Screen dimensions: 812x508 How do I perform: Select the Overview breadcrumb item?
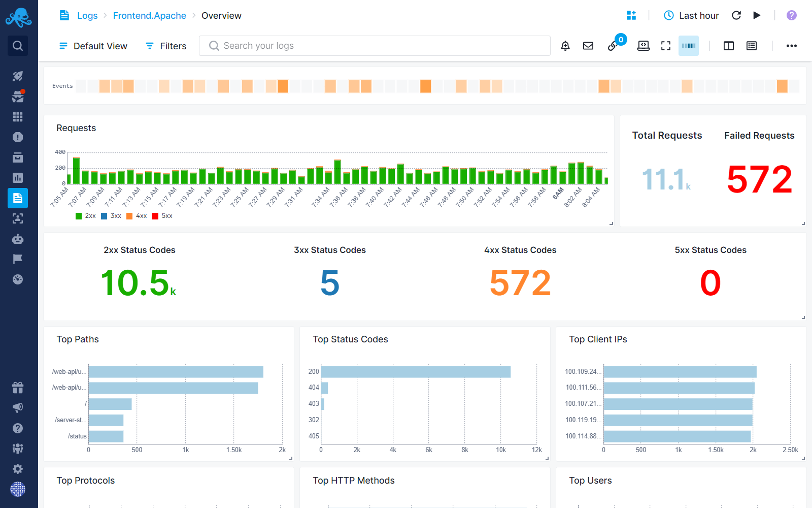(221, 16)
